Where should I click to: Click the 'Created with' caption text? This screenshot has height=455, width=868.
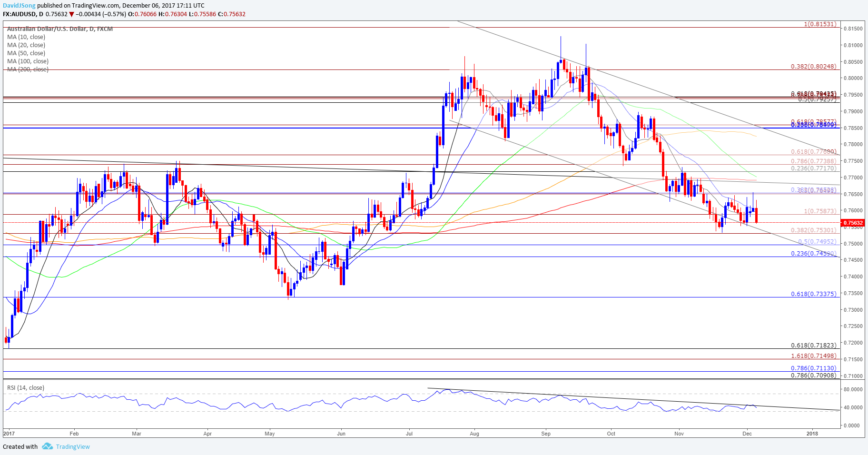(20, 446)
